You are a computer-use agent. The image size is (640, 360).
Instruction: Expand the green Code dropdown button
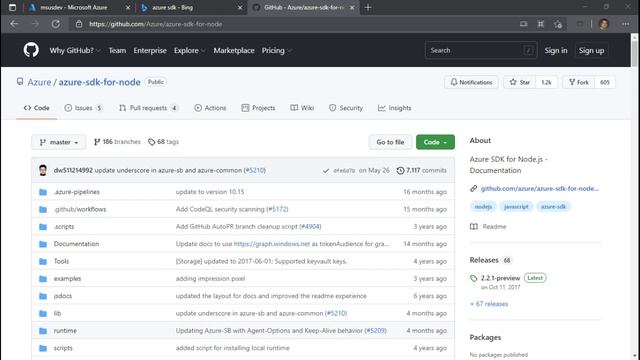(x=435, y=142)
